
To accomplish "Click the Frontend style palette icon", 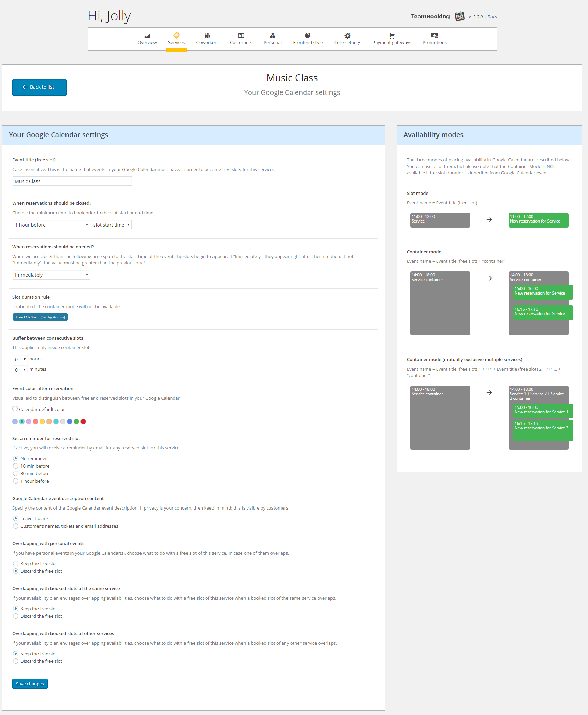I will point(308,35).
